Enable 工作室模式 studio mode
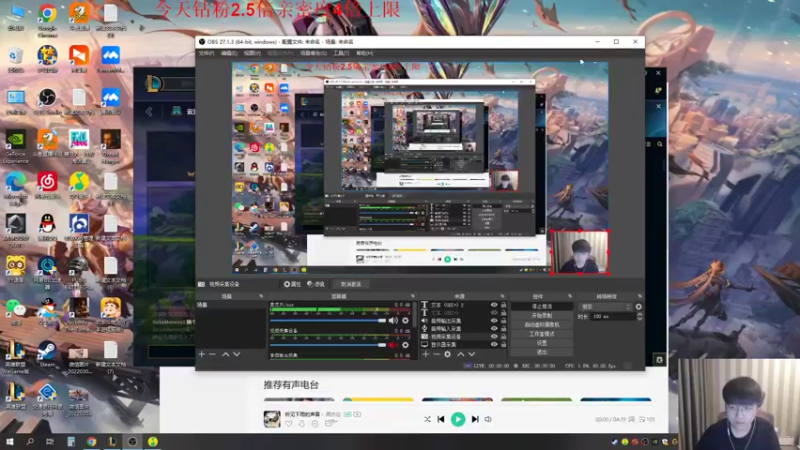Viewport: 800px width, 450px height. tap(542, 334)
